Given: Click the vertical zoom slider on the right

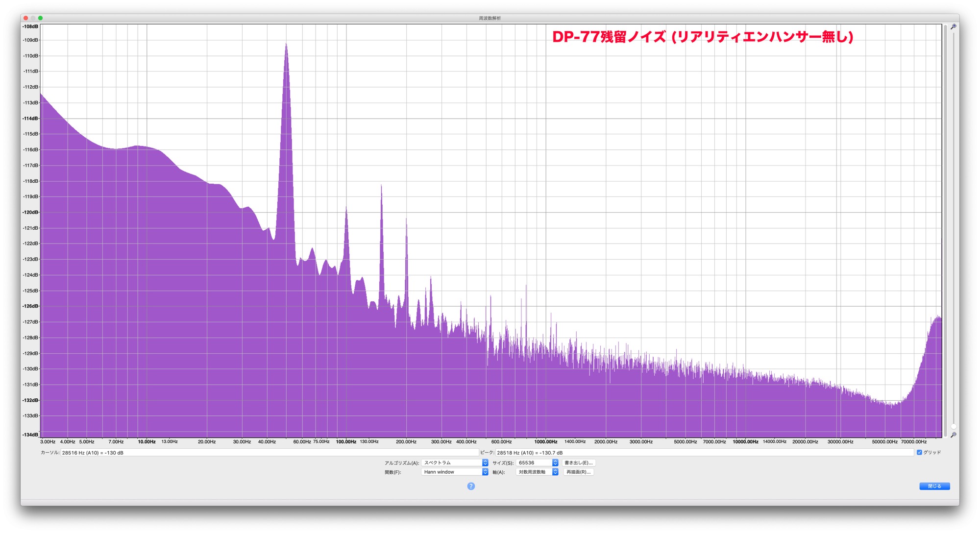Looking at the screenshot, I should 954,230.
